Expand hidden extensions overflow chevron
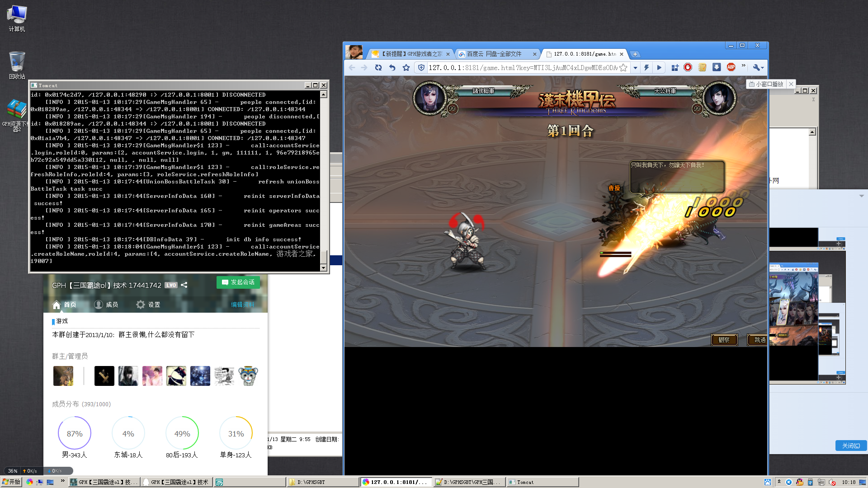The image size is (868, 488). (x=743, y=66)
